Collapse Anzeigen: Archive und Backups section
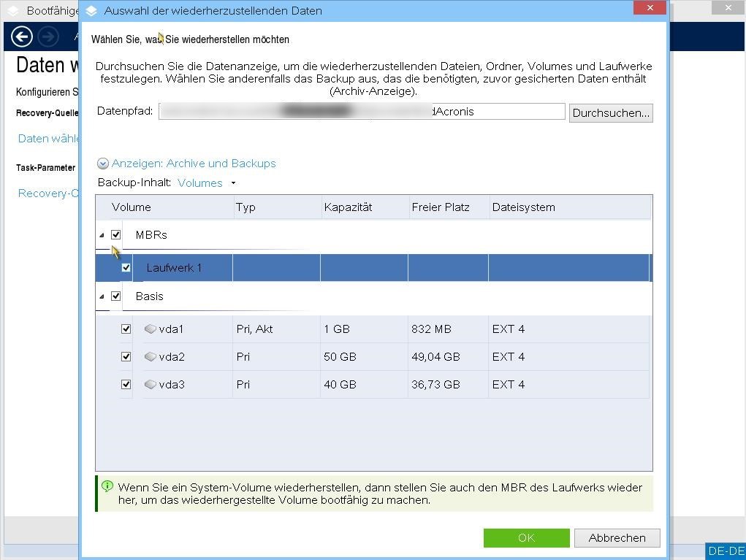Screen dimensions: 746x560 click(x=103, y=164)
